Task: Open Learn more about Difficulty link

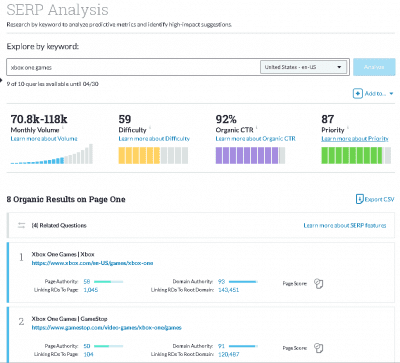Action: pyautogui.click(x=154, y=139)
